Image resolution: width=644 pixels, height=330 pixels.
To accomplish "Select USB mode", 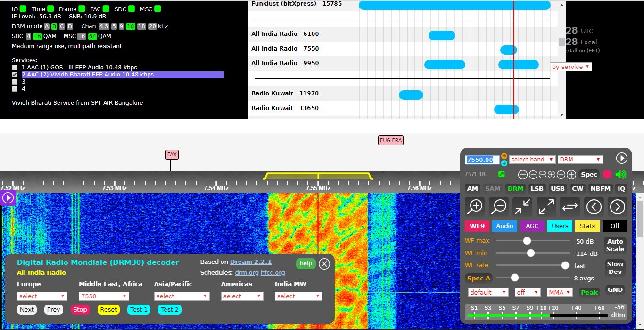I will (x=558, y=188).
